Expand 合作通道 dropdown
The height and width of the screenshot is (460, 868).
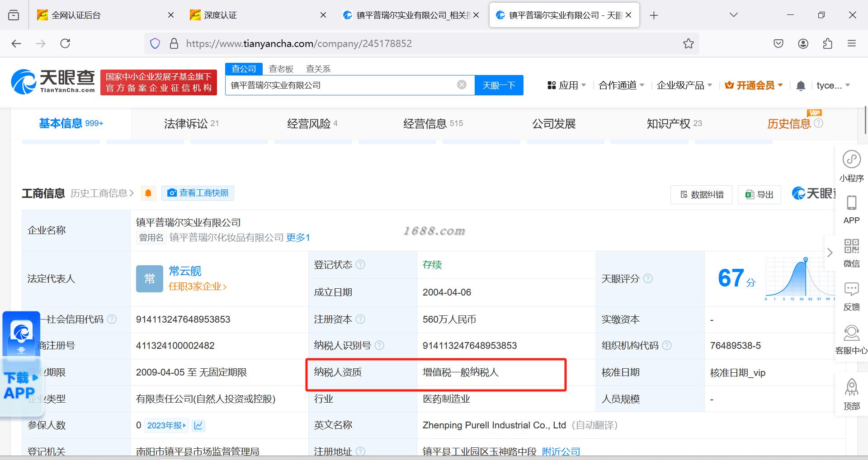pyautogui.click(x=621, y=85)
